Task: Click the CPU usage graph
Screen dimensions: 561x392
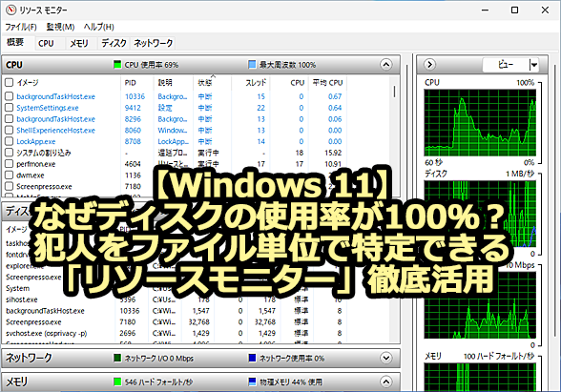Action: [480, 123]
